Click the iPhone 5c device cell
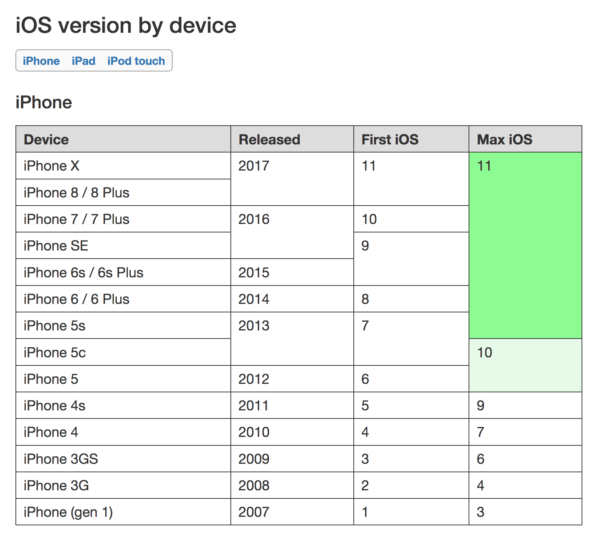Image resolution: width=600 pixels, height=543 pixels. point(55,352)
